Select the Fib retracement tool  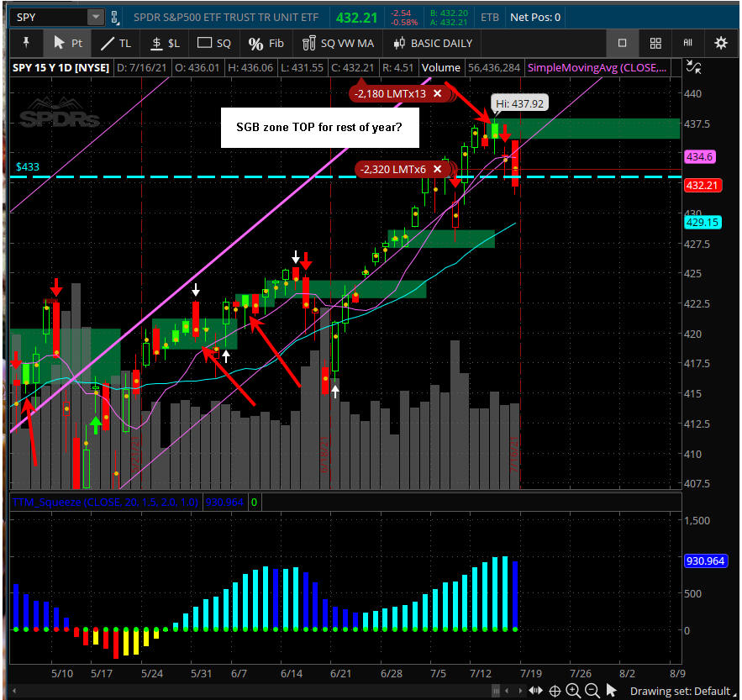266,43
